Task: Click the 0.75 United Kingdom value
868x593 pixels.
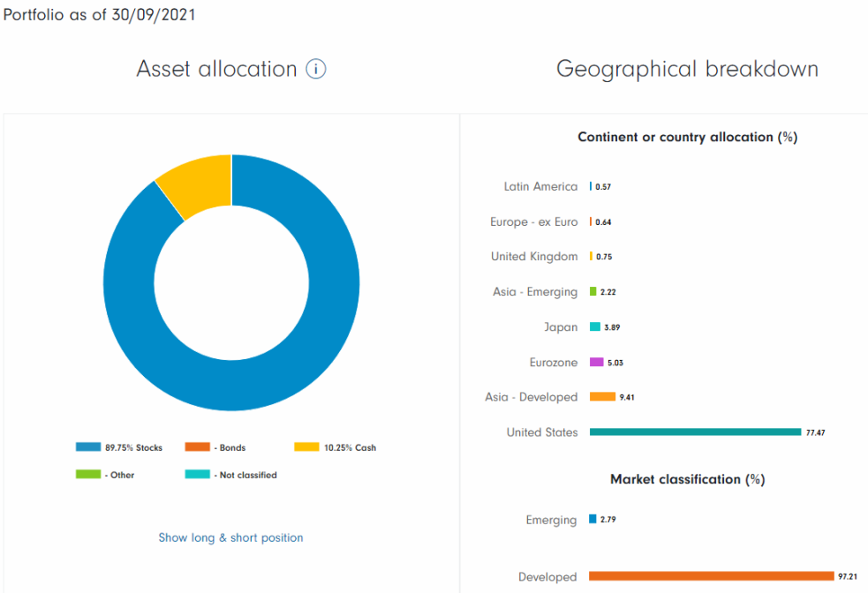Action: pyautogui.click(x=604, y=257)
